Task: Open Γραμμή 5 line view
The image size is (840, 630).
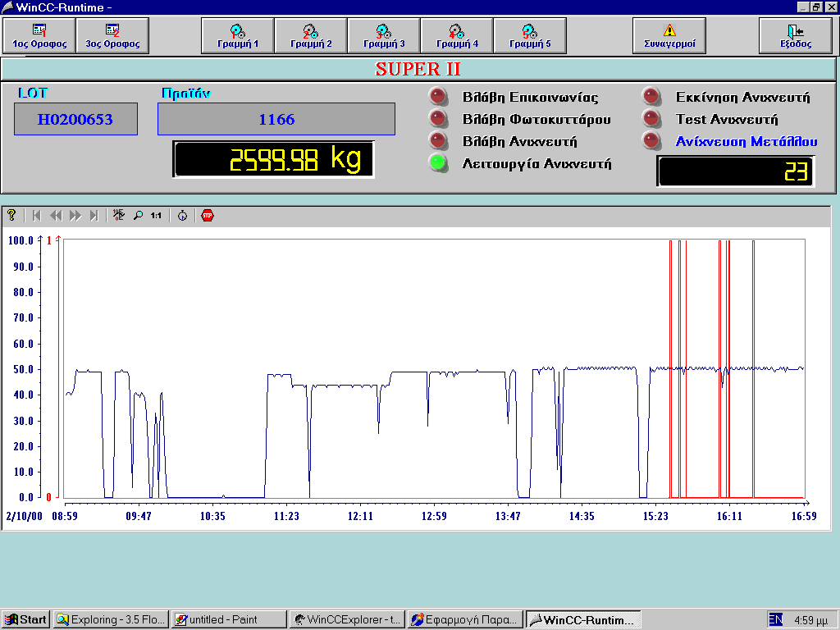Action: [531, 36]
